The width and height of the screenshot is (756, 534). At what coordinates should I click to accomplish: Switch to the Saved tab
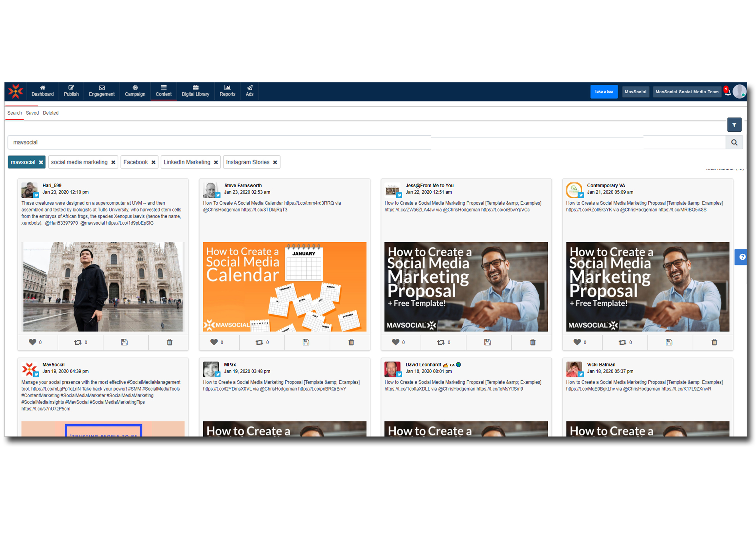[32, 113]
